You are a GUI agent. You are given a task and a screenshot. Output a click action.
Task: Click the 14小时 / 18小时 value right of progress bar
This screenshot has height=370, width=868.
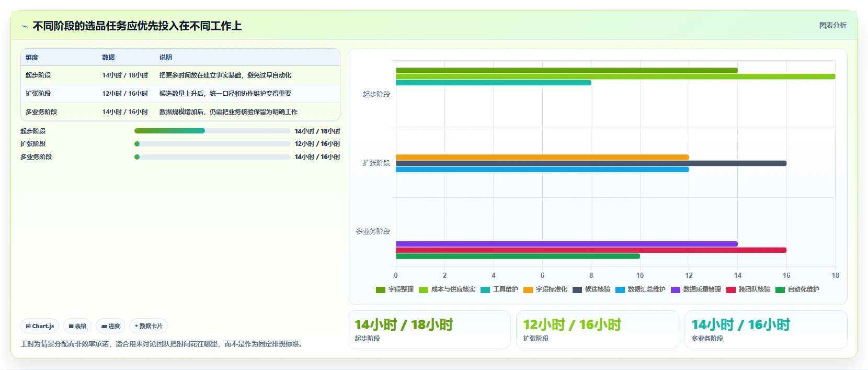tap(317, 131)
